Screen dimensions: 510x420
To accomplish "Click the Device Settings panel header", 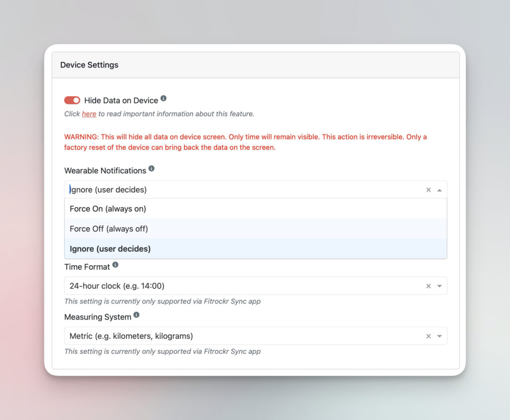I will tap(255, 65).
